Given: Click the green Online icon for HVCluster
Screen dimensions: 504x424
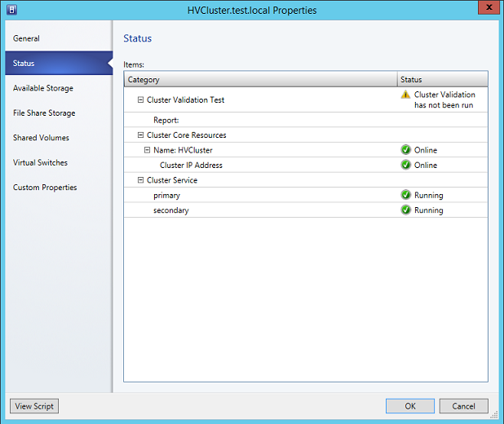Looking at the screenshot, I should click(x=405, y=150).
